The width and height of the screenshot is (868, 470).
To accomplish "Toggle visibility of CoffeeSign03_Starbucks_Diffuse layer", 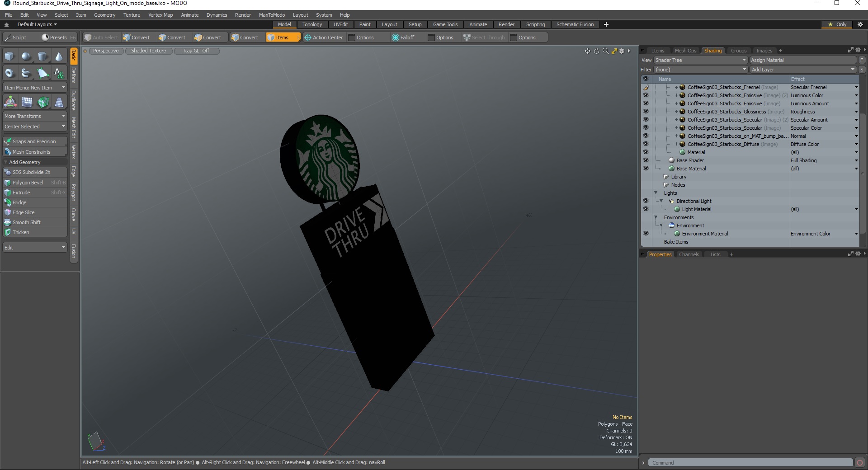I will 646,144.
